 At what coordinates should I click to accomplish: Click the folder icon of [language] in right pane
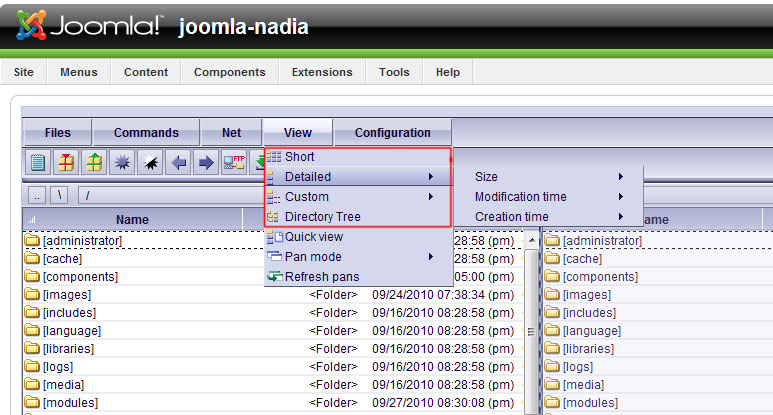552,330
